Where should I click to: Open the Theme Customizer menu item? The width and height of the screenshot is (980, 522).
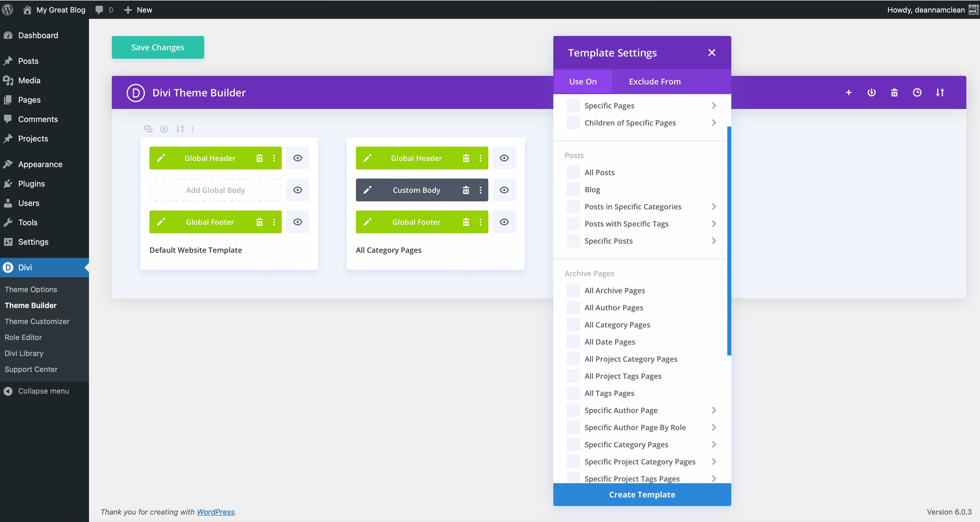(37, 321)
